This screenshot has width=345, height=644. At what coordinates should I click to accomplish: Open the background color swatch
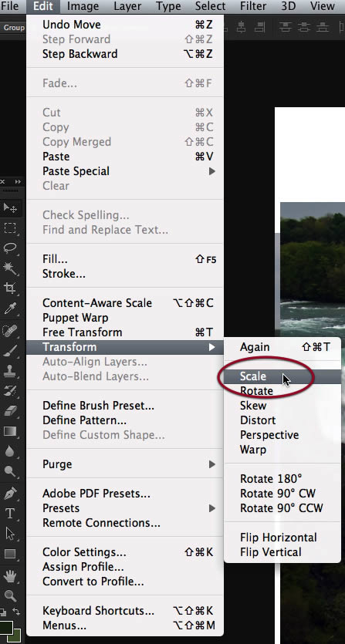16,637
